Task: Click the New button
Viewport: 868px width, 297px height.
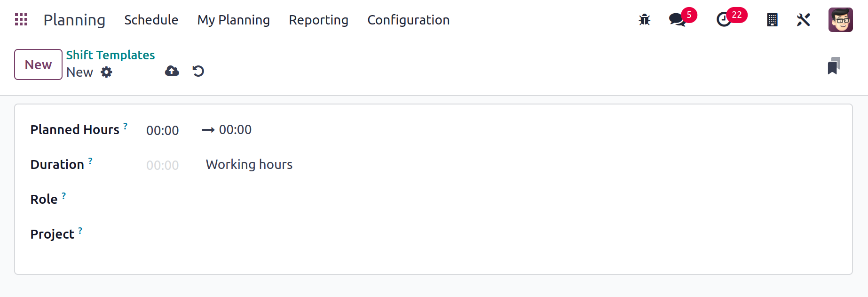Action: point(38,64)
